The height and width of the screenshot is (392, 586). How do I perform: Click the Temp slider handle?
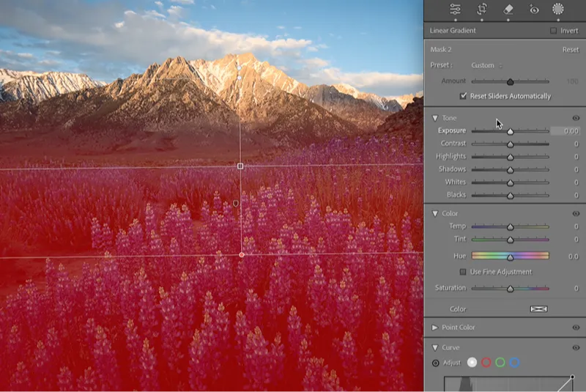coord(510,227)
